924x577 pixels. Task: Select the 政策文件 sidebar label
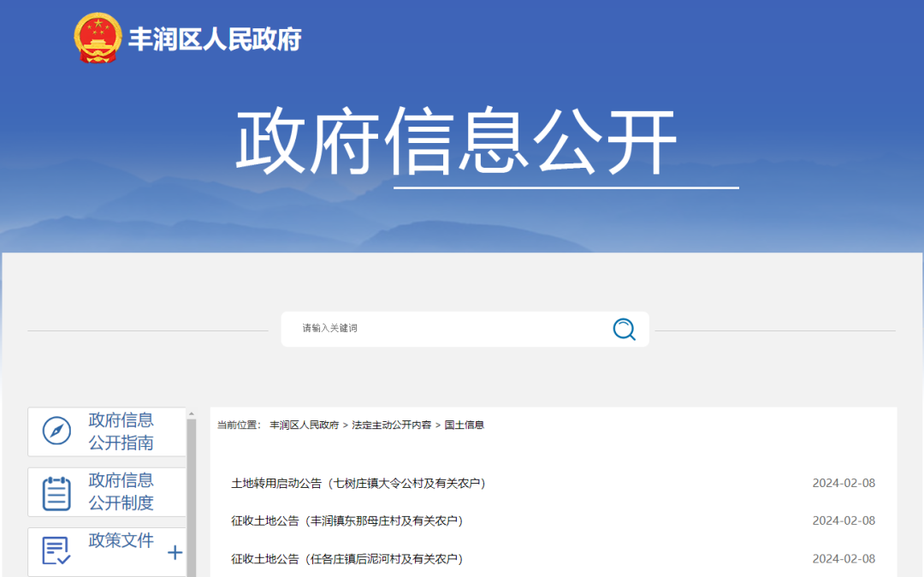tap(121, 541)
